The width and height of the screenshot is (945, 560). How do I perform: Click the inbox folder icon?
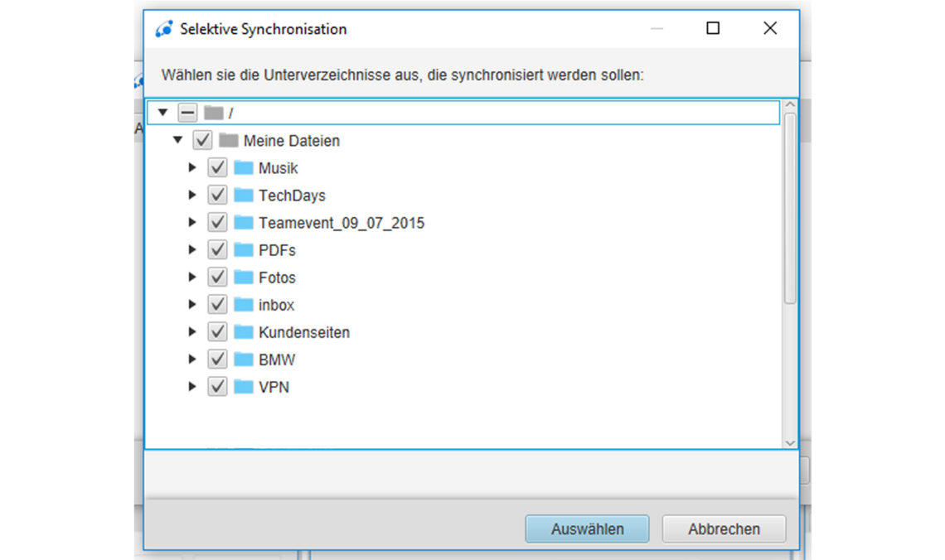(x=244, y=304)
